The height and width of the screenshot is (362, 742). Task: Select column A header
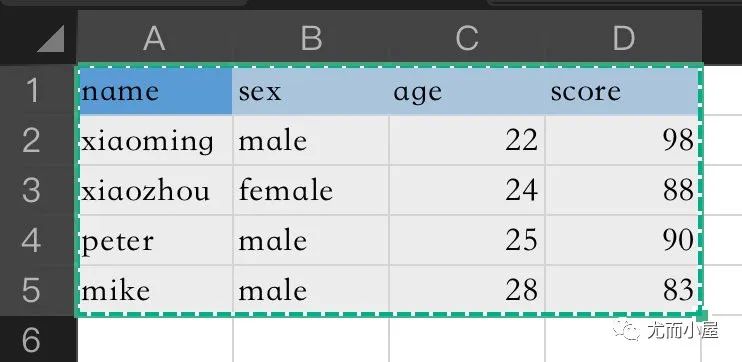pos(155,38)
